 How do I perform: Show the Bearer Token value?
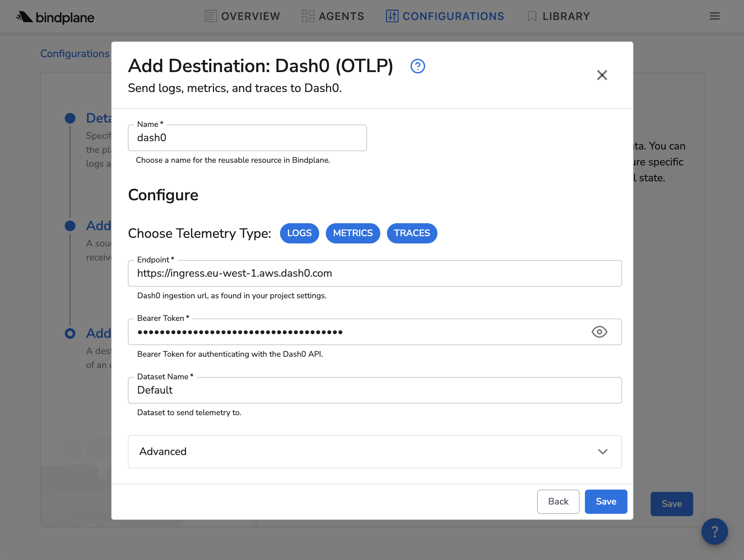[x=599, y=332]
